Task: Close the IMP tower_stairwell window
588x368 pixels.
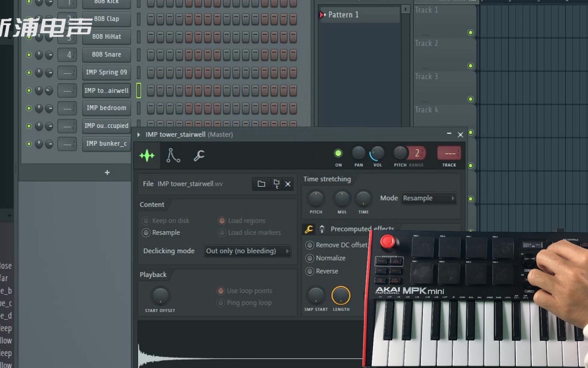Action: [x=460, y=135]
